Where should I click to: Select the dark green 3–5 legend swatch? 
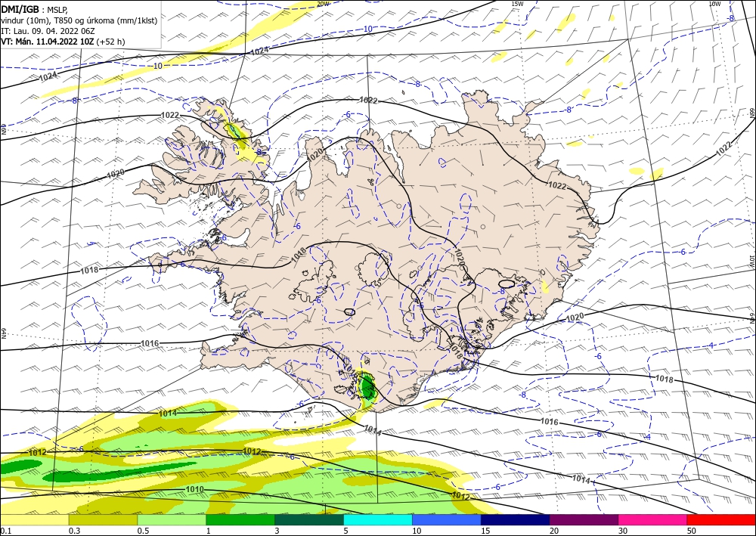click(309, 519)
